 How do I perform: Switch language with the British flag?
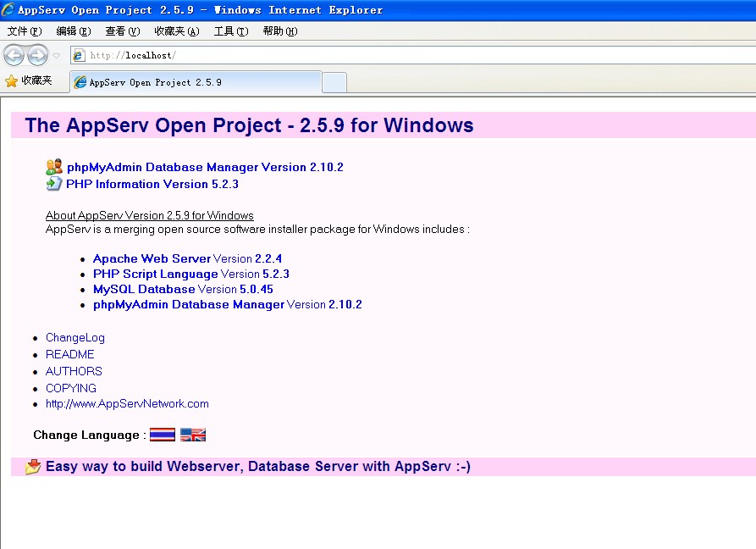193,435
